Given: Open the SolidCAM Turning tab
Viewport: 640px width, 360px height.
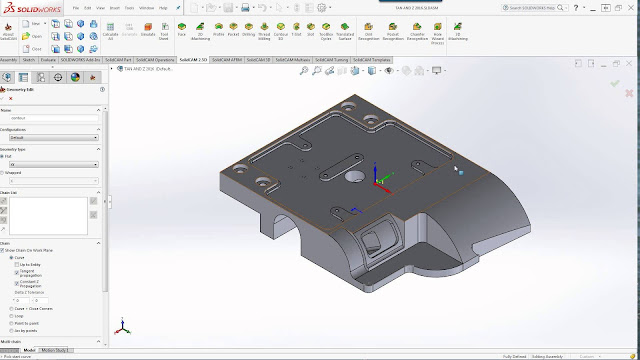Looking at the screenshot, I should [331, 60].
